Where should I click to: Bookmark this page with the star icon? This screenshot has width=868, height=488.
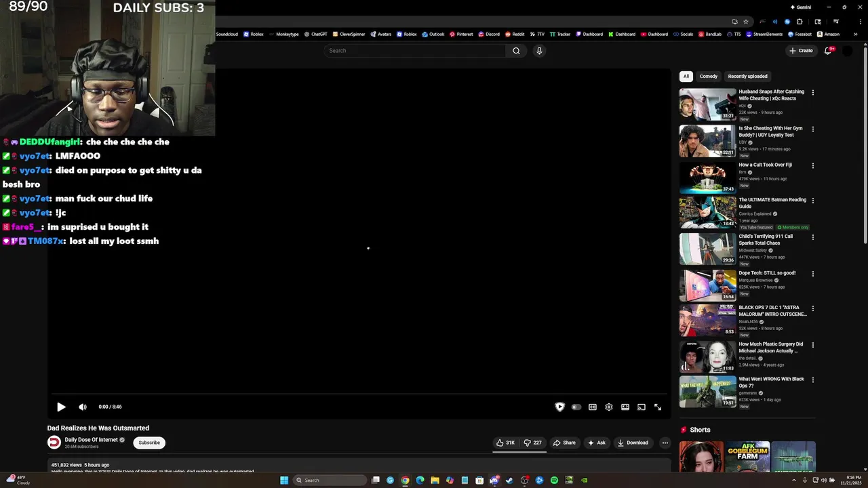point(746,22)
